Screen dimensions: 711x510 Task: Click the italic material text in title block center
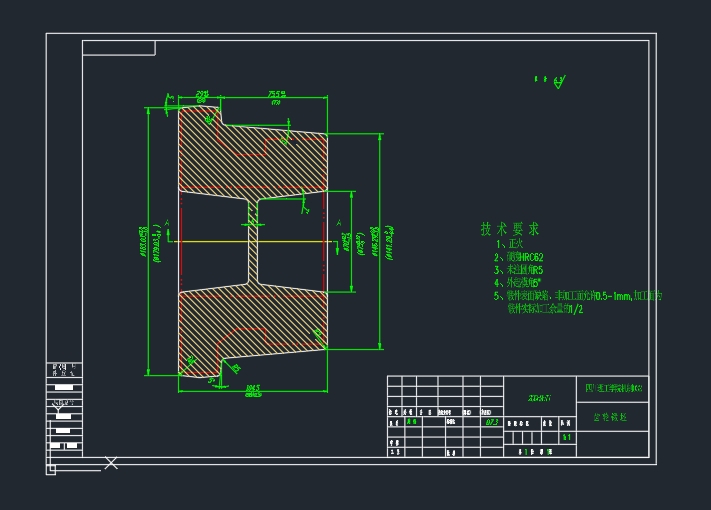coord(539,398)
